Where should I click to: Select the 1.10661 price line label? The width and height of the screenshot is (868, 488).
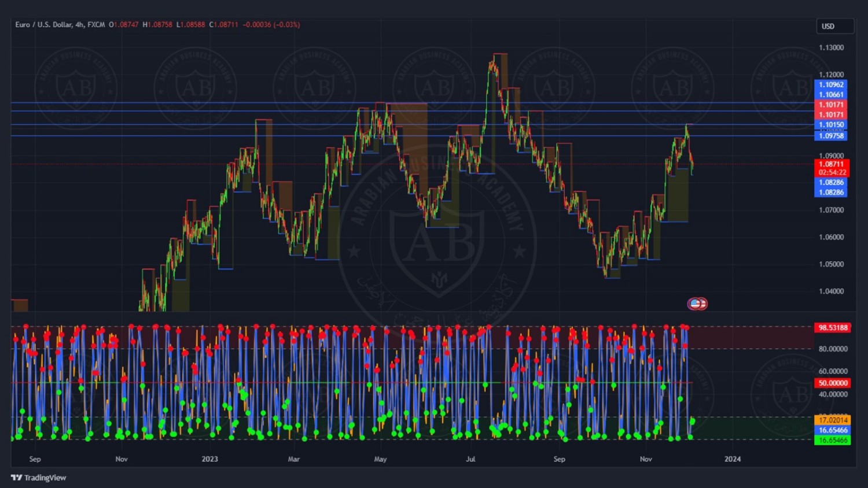pos(830,94)
